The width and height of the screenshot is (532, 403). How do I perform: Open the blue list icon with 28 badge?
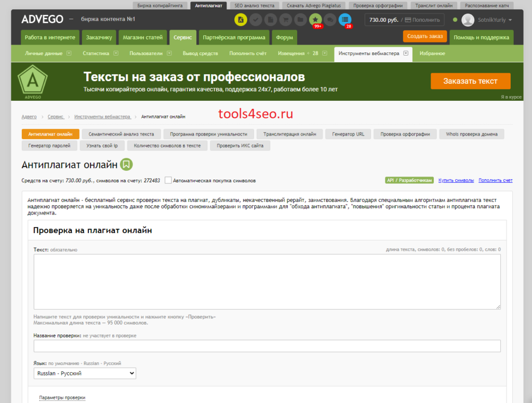coord(345,20)
